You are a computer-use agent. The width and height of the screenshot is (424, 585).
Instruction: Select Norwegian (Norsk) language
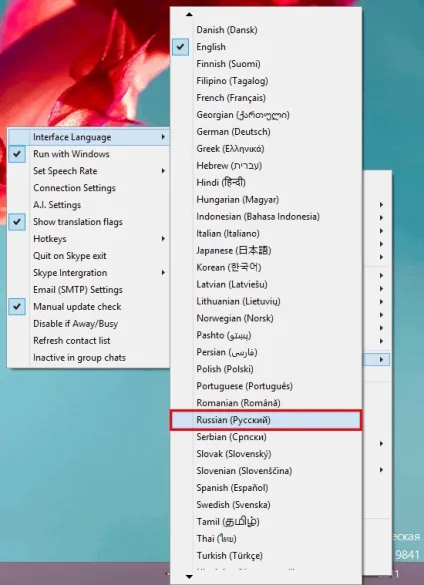(x=266, y=319)
